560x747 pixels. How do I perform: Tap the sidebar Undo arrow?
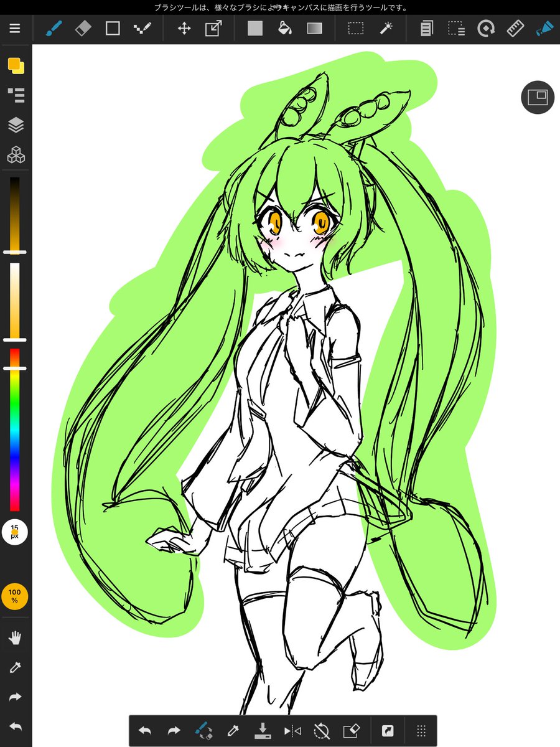point(15,726)
